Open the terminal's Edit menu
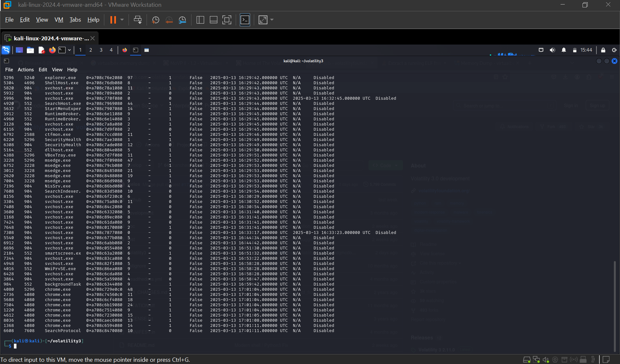Screen dimensions: 620x364 pos(43,70)
